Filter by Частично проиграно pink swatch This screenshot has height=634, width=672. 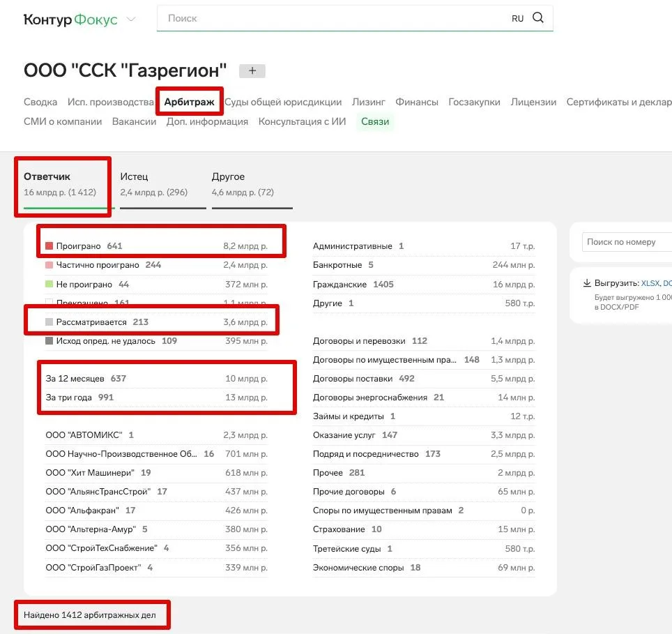(49, 265)
